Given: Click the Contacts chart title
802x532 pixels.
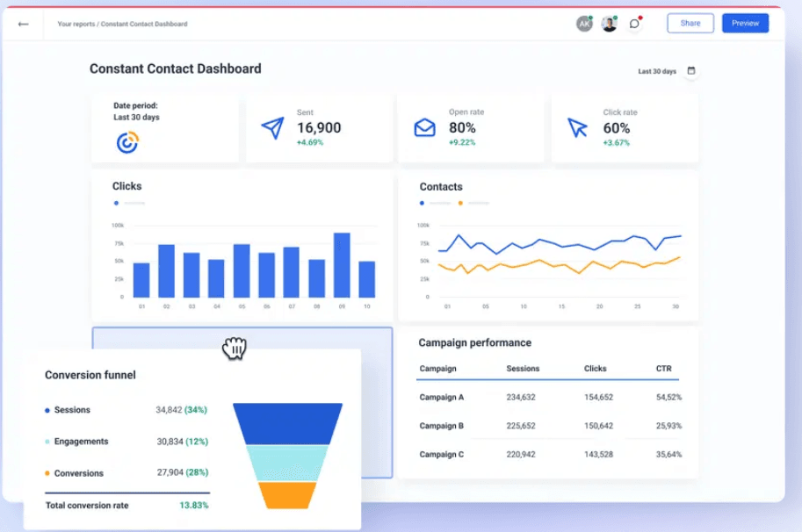Looking at the screenshot, I should pos(441,186).
